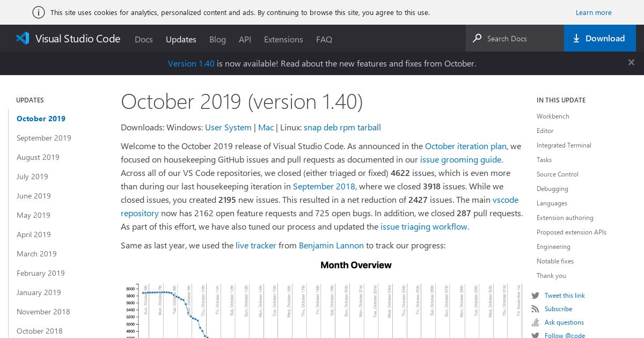
Task: Click the Mac download link
Action: (x=266, y=128)
